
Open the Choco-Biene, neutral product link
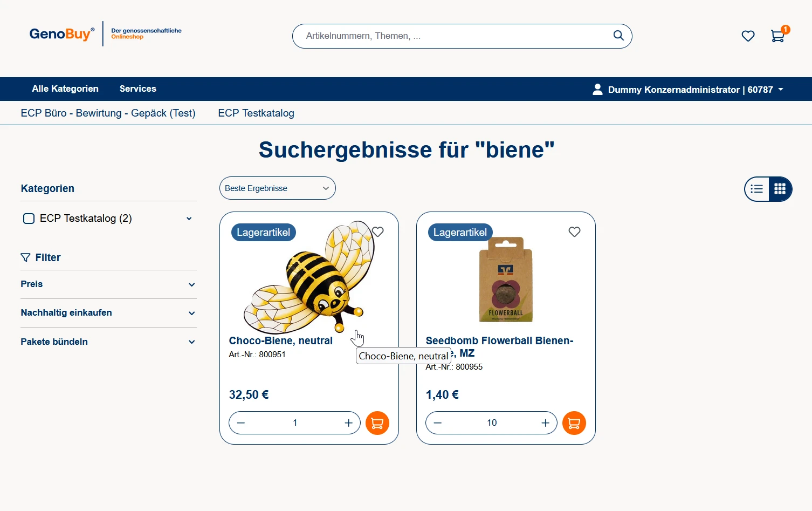[x=280, y=341]
